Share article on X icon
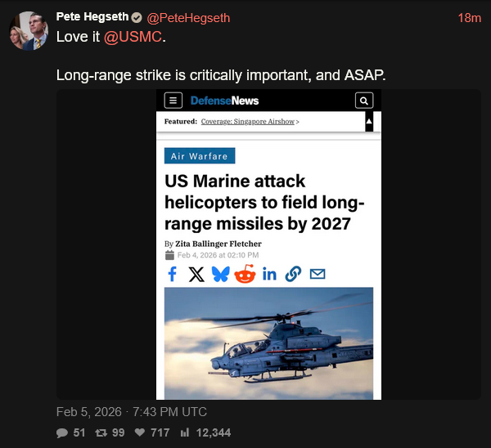Image resolution: width=491 pixels, height=448 pixels. coord(196,274)
